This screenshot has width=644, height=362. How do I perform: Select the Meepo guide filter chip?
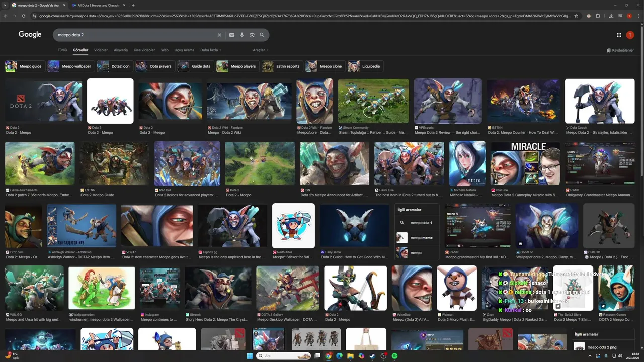[25, 66]
